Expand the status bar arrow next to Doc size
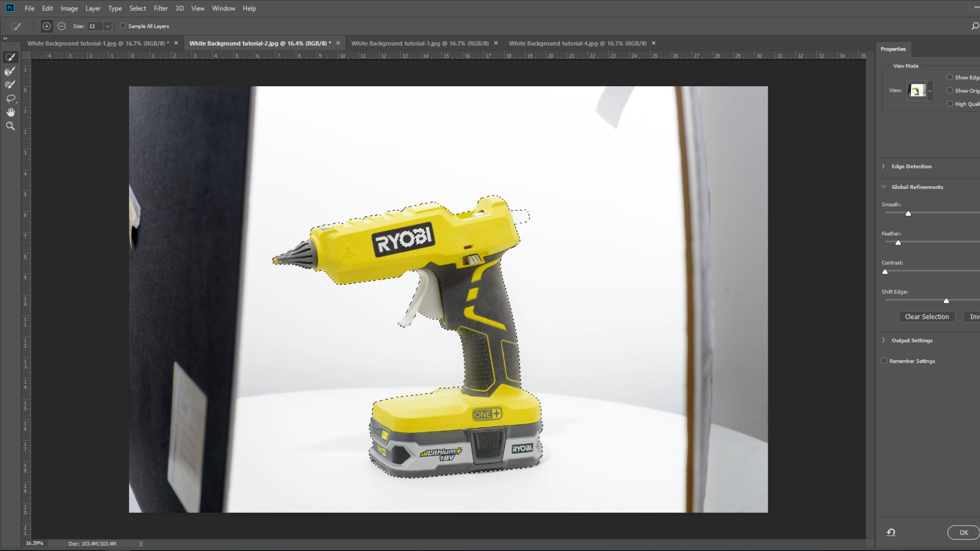The width and height of the screenshot is (980, 551). [140, 544]
